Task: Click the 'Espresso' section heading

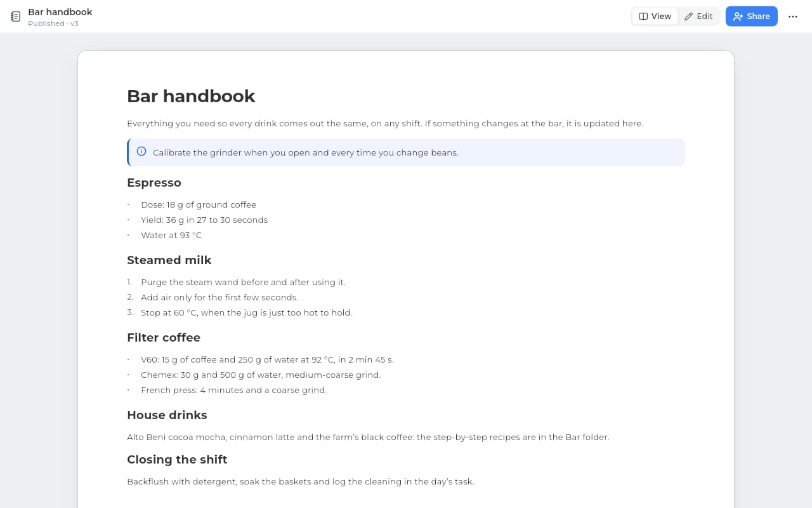Action: tap(154, 183)
